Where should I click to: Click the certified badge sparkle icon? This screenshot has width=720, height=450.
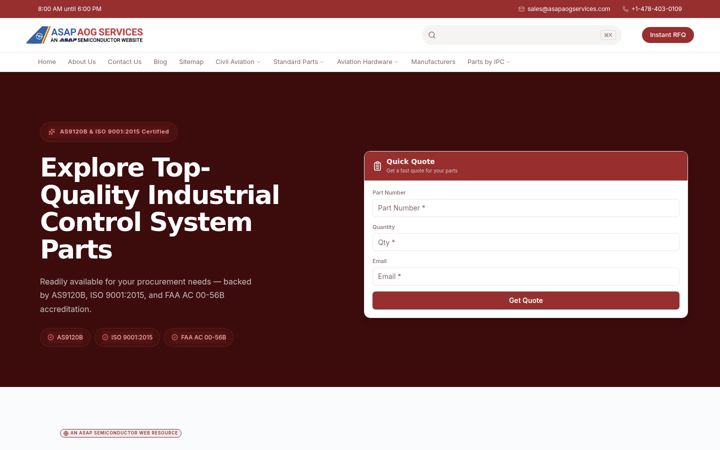click(52, 132)
